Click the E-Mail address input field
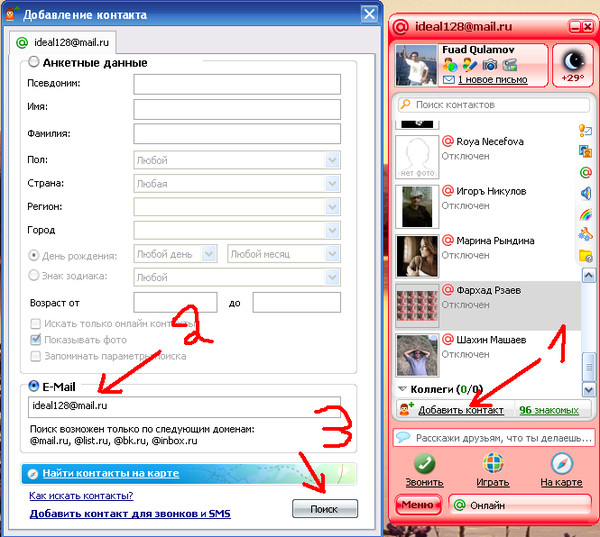Viewport: 600px width, 537px height. tap(184, 406)
